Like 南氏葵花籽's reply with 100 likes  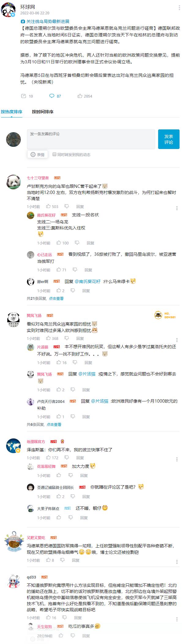click(59, 243)
